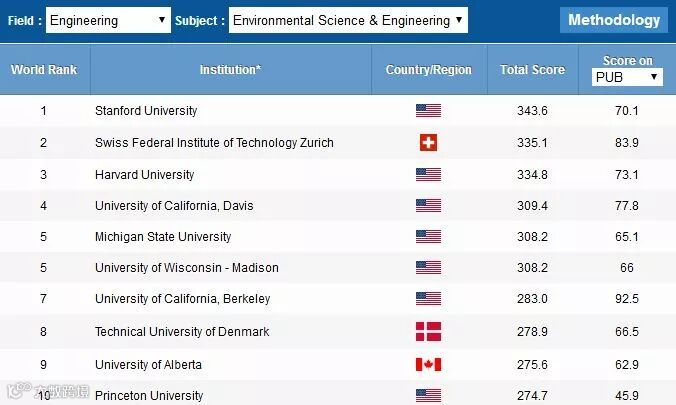Click the Institution column header
Image resolution: width=676 pixels, height=405 pixels.
(230, 70)
